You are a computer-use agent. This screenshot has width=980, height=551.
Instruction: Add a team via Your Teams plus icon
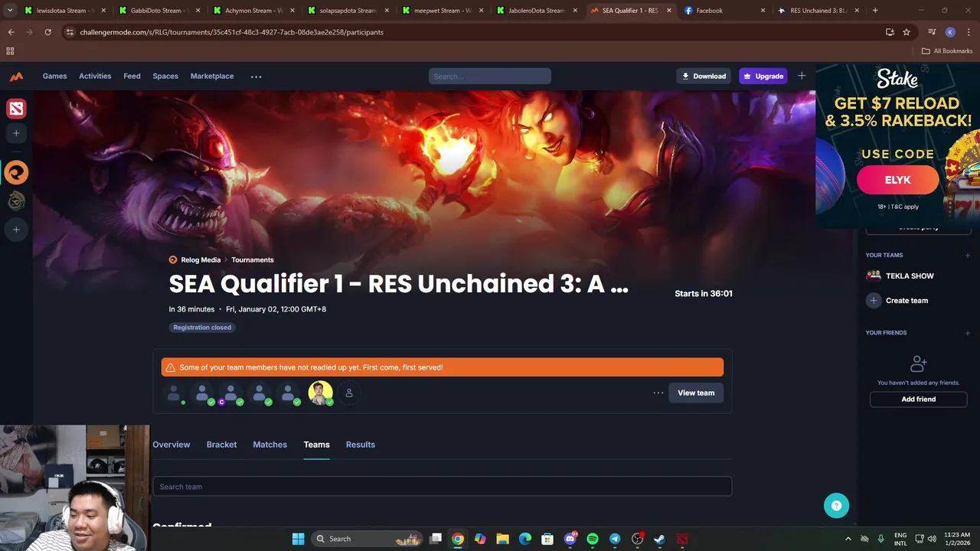(968, 256)
